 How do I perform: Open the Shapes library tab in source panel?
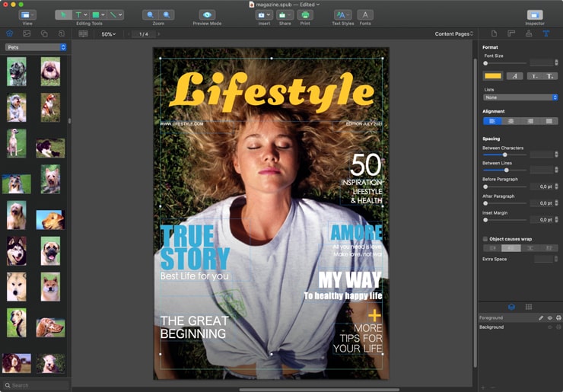tap(44, 33)
